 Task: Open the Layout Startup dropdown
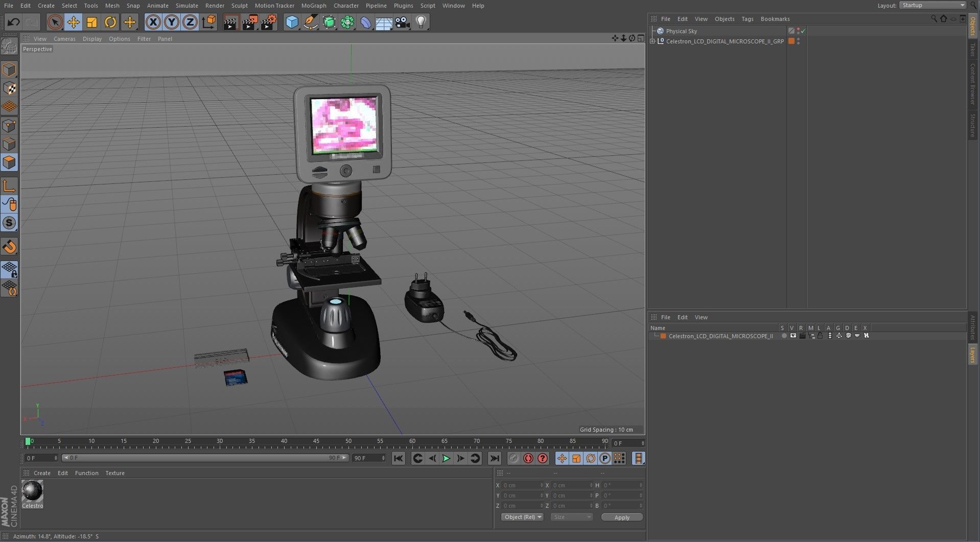tap(932, 5)
